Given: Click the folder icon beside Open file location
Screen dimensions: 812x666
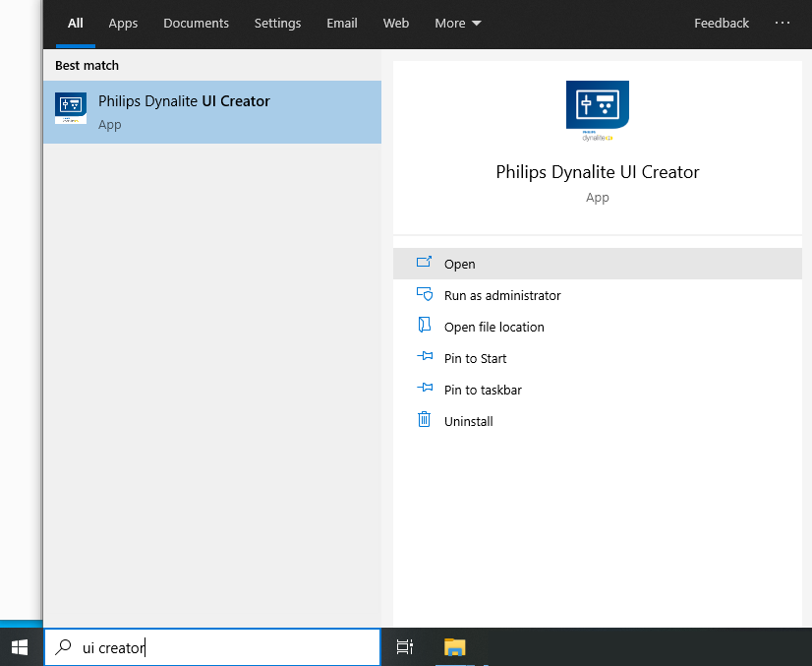Looking at the screenshot, I should point(425,327).
